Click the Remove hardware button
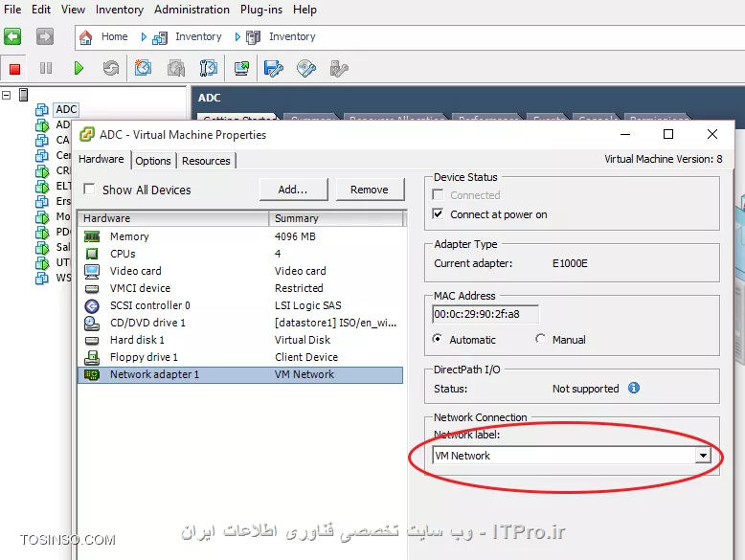Viewport: 745px width, 560px height. [x=370, y=190]
